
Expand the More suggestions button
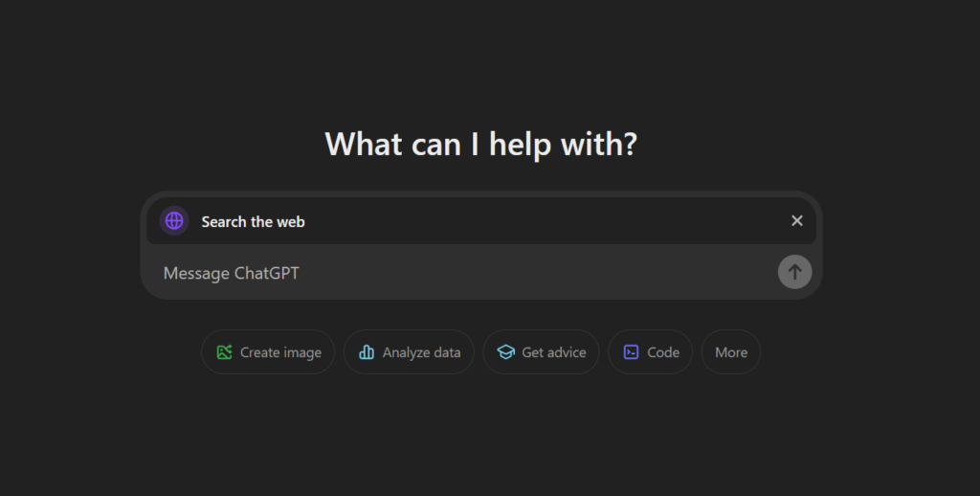click(x=730, y=352)
